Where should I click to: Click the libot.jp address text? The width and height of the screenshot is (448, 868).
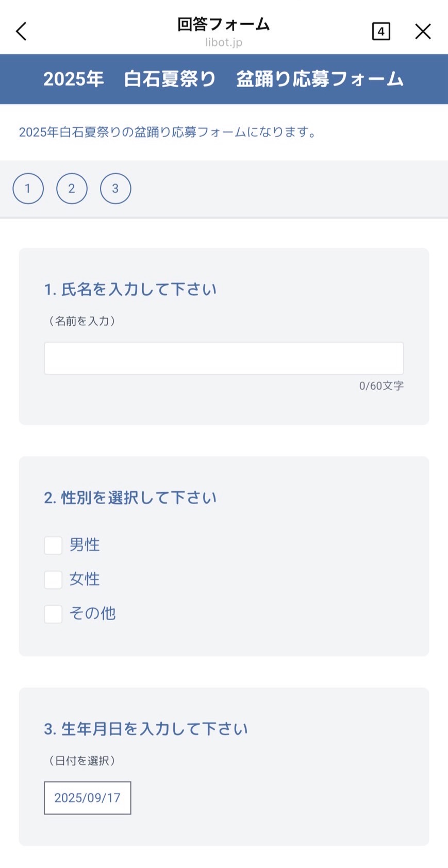click(x=224, y=43)
